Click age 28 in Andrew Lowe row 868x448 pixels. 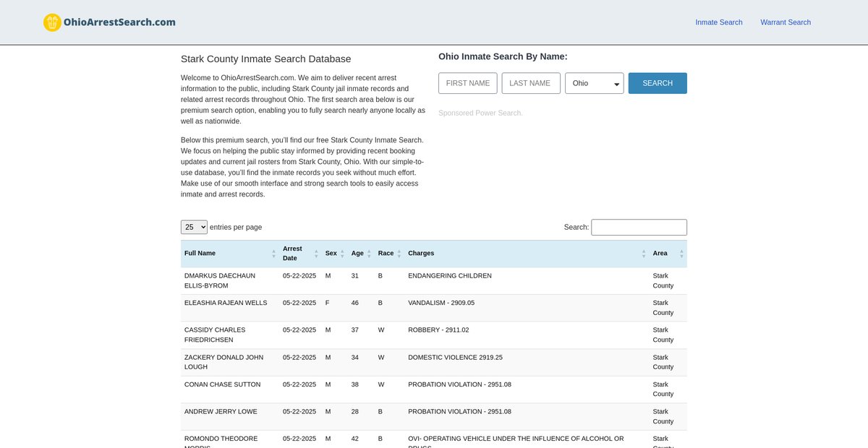tap(355, 412)
